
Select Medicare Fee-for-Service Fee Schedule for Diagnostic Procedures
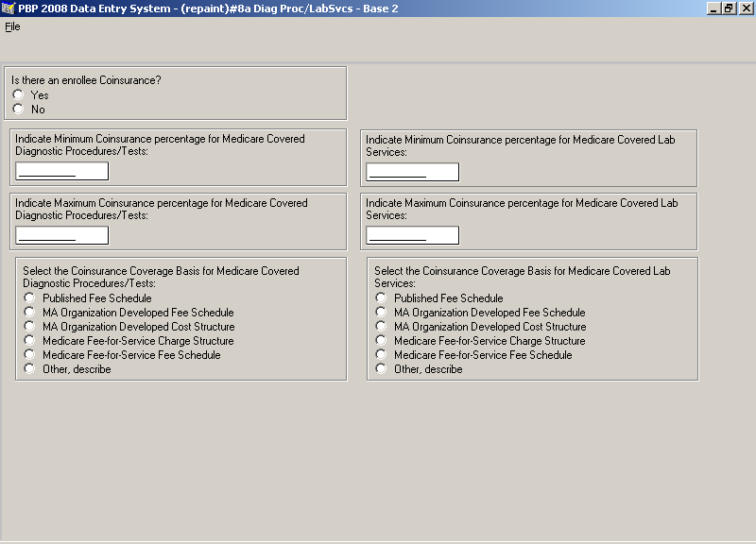coord(29,354)
